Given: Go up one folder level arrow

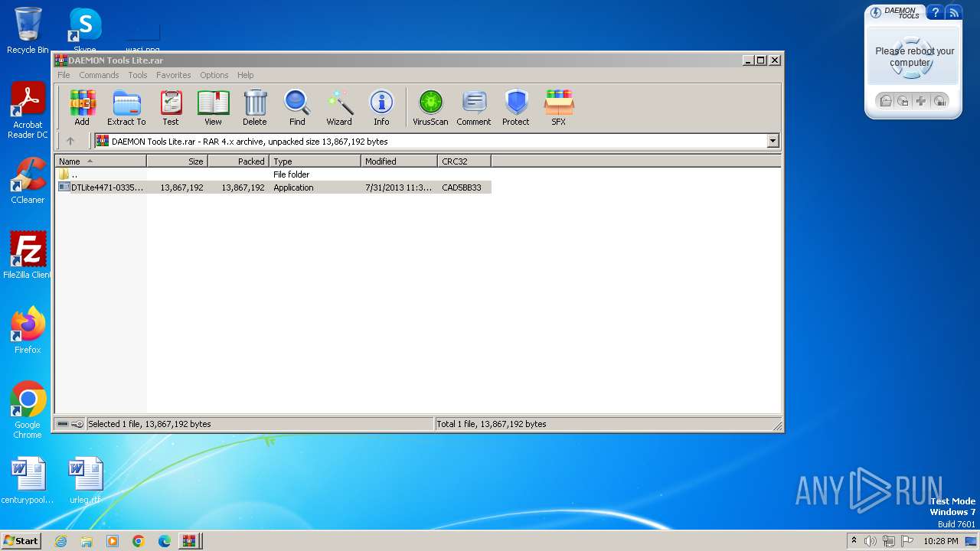Looking at the screenshot, I should pos(70,141).
